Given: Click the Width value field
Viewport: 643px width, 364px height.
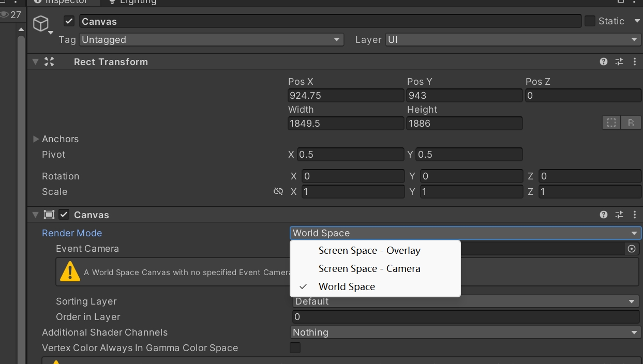Looking at the screenshot, I should pos(346,124).
